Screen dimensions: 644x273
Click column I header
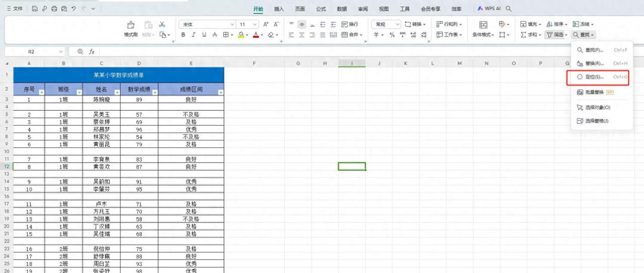tap(352, 63)
